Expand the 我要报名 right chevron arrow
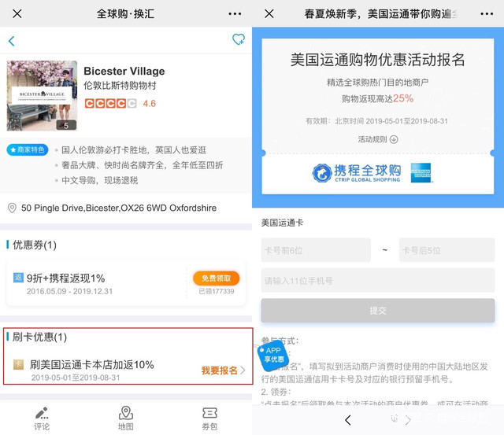504x435 pixels. point(243,370)
